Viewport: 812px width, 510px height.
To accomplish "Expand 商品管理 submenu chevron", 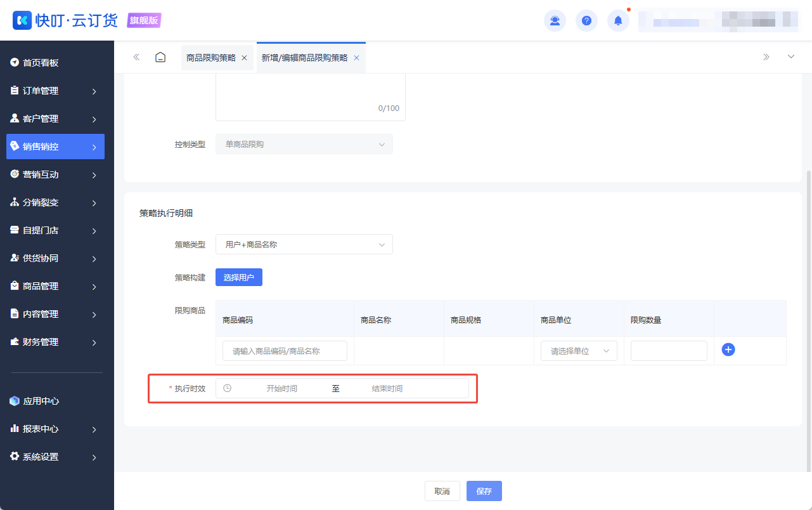I will click(x=94, y=287).
